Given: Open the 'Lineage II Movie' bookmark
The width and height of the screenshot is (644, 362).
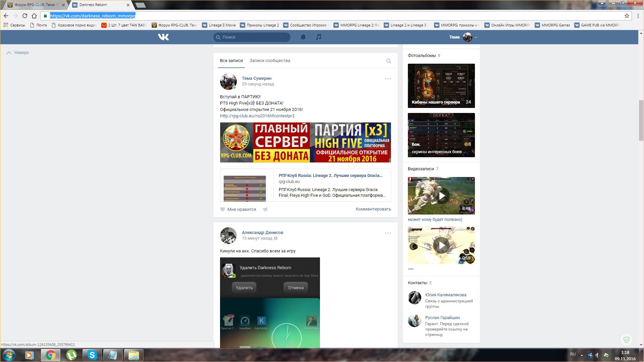Looking at the screenshot, I should (219, 25).
